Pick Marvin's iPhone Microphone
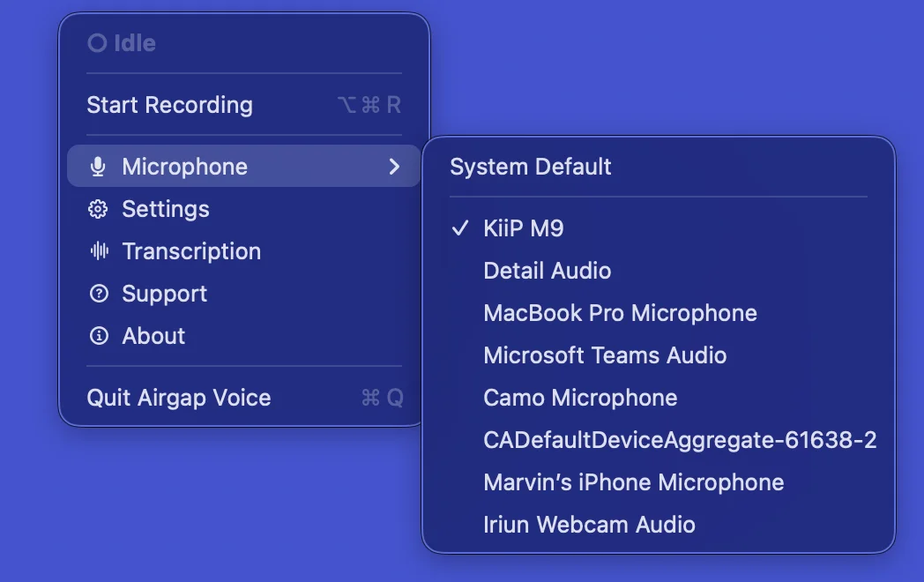924x582 pixels. [x=633, y=482]
